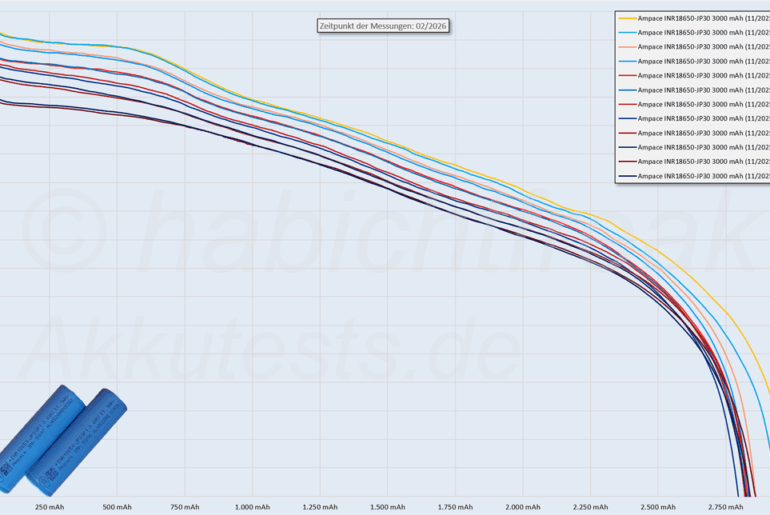Click the 1.500 mAh axis label
Image resolution: width=770 pixels, height=515 pixels.
click(386, 507)
